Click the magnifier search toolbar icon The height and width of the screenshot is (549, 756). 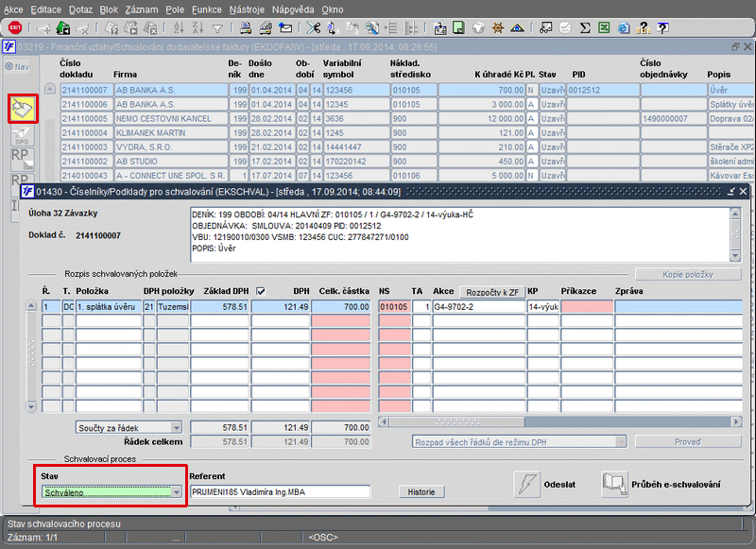[371, 28]
